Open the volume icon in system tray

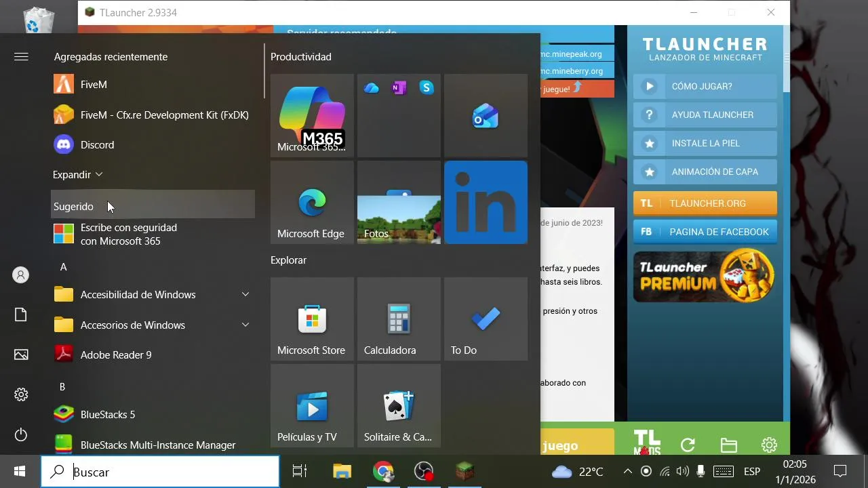click(x=682, y=472)
